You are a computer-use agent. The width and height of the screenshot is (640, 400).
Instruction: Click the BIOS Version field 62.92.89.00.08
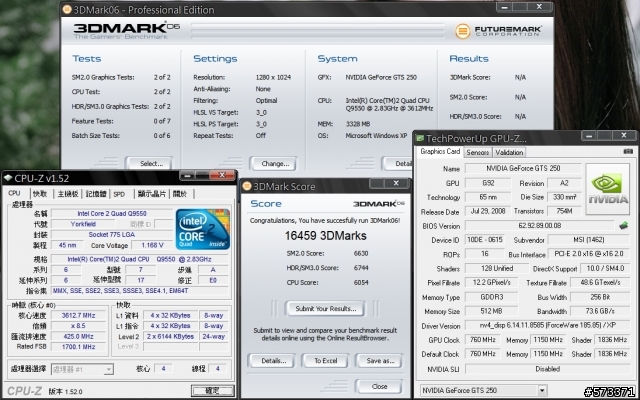point(540,225)
